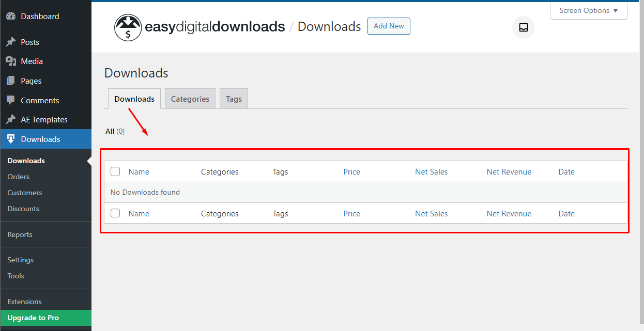Open the Screen Options dropdown
644x331 pixels.
(x=588, y=10)
